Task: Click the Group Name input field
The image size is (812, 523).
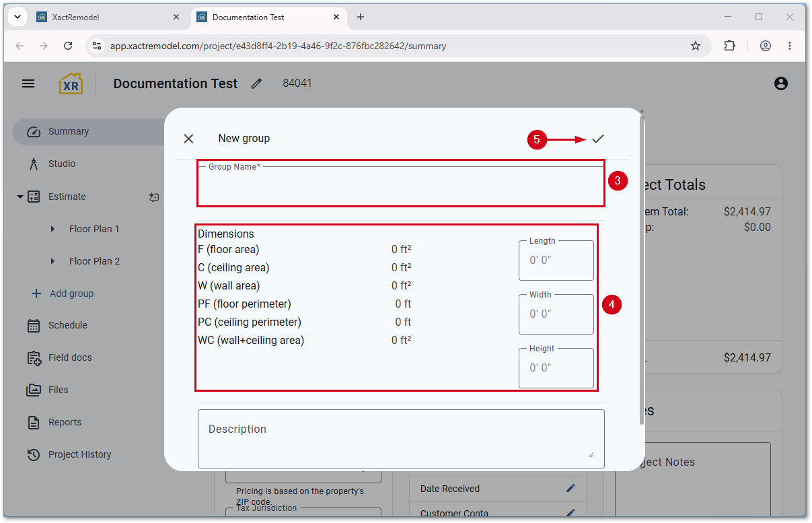Action: pos(401,186)
